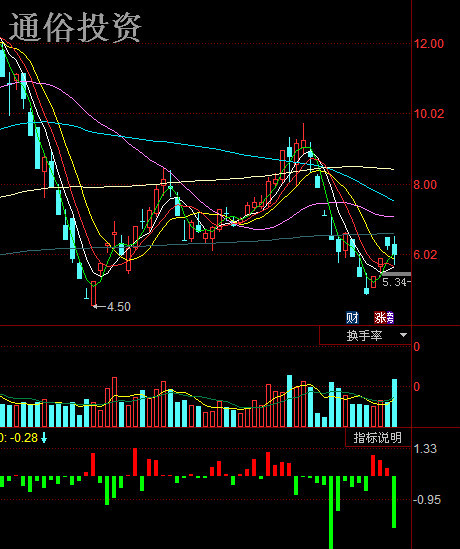This screenshot has width=460, height=549.
Task: Click the 8.00 price axis label
Action: pos(425,185)
